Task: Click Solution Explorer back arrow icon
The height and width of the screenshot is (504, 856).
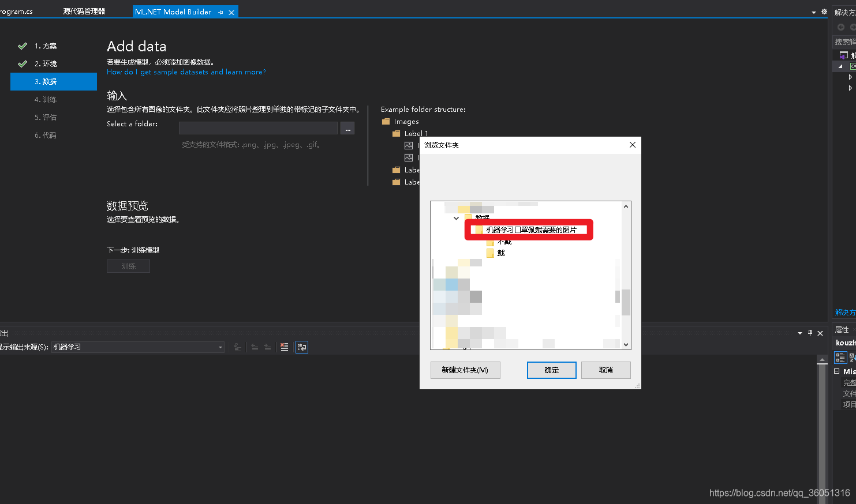Action: click(841, 27)
